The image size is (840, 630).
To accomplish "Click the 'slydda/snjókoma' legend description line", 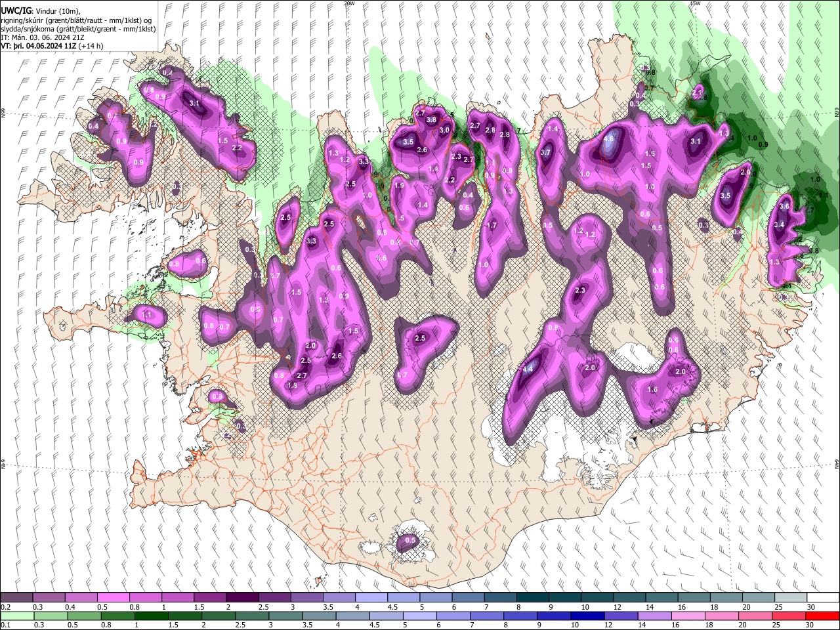I will coord(78,29).
